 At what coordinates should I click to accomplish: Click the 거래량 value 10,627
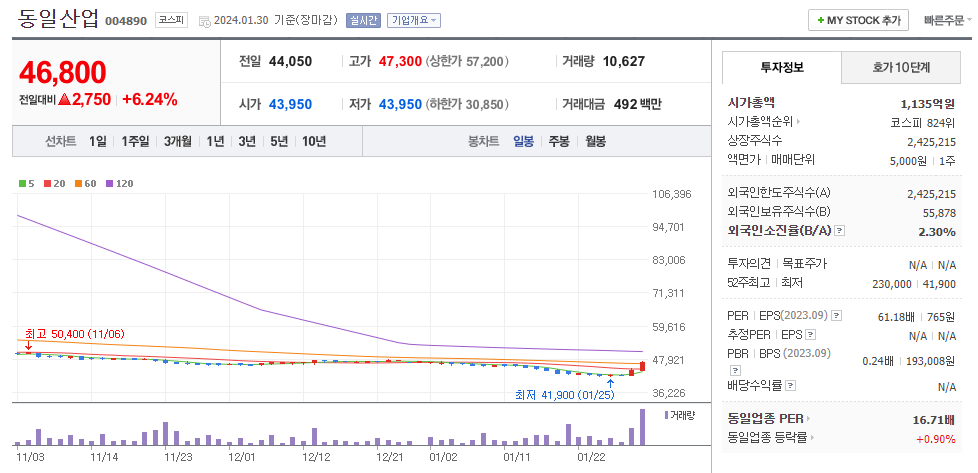[624, 62]
